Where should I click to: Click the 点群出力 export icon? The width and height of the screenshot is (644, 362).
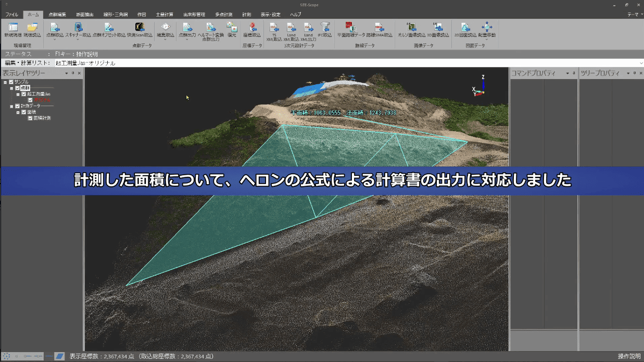pyautogui.click(x=187, y=27)
